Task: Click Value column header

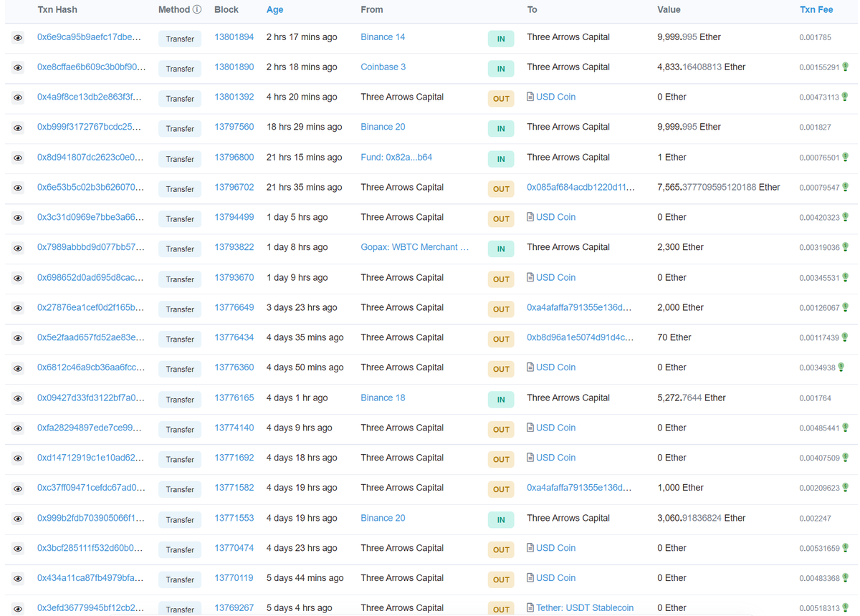Action: 669,9
